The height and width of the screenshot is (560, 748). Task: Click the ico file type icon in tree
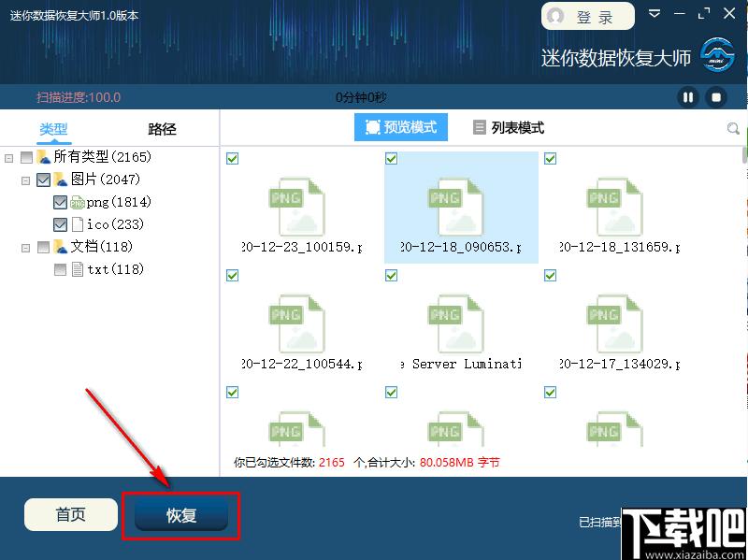click(x=78, y=224)
